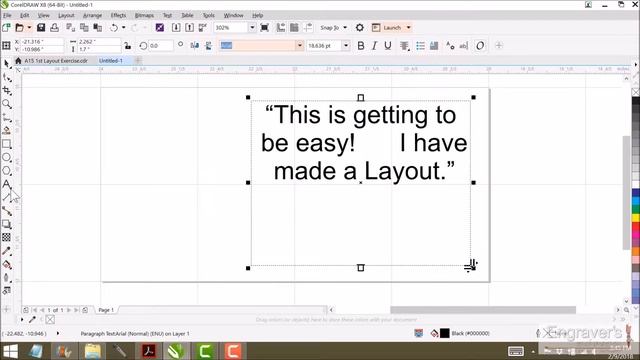Expand the status bar coordinates arrow
640x360 pixels.
click(58, 333)
